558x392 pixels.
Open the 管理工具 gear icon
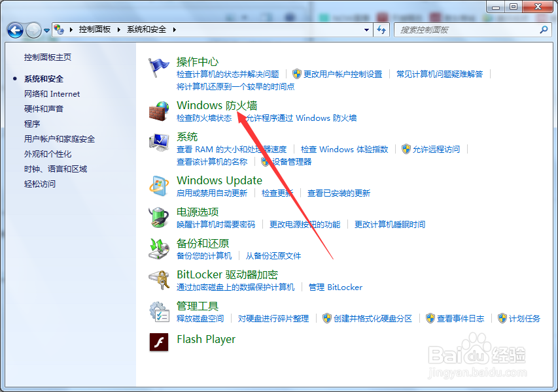click(159, 311)
